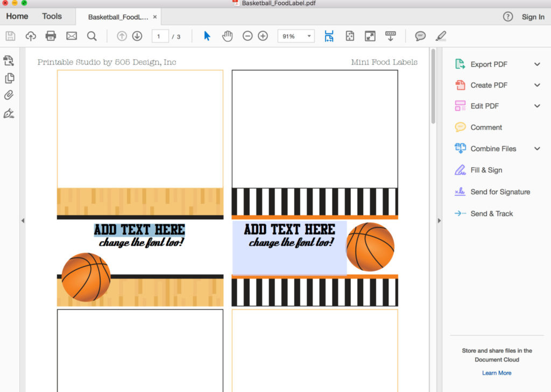Open the Learn More link

496,373
